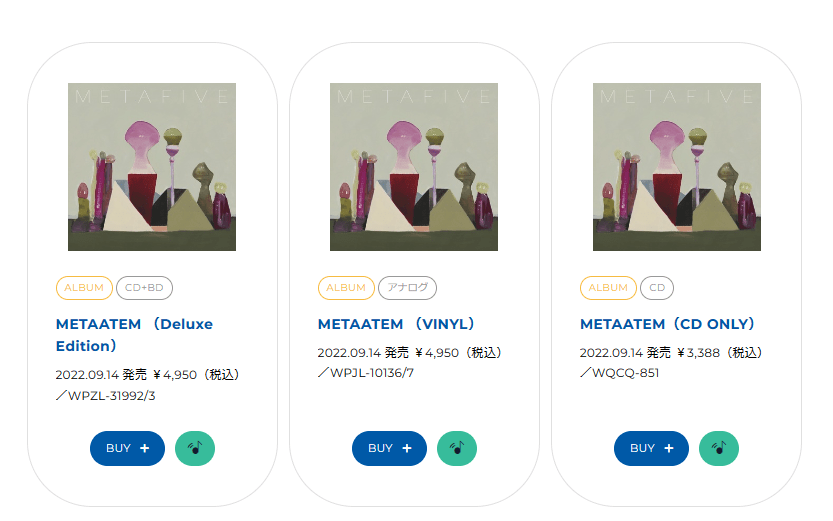Viewport: 833px width, 521px height.
Task: Click ALBUM tag on Deluxe Edition card
Action: [84, 288]
